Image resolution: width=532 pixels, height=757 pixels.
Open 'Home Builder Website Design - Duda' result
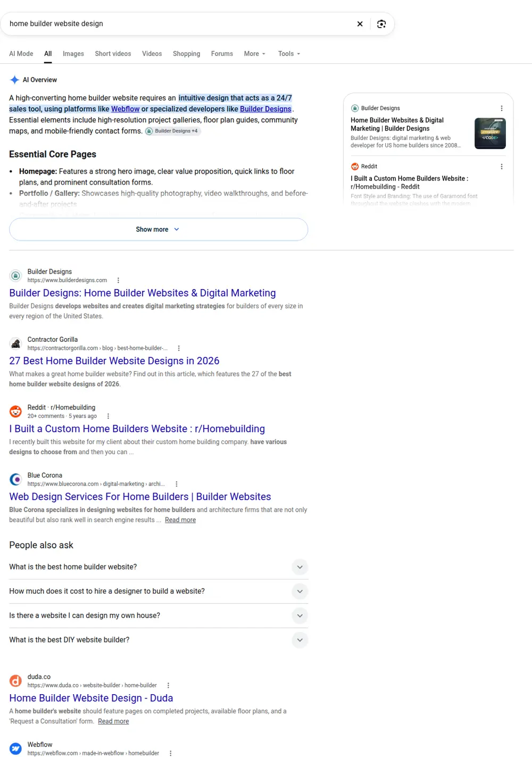click(91, 698)
